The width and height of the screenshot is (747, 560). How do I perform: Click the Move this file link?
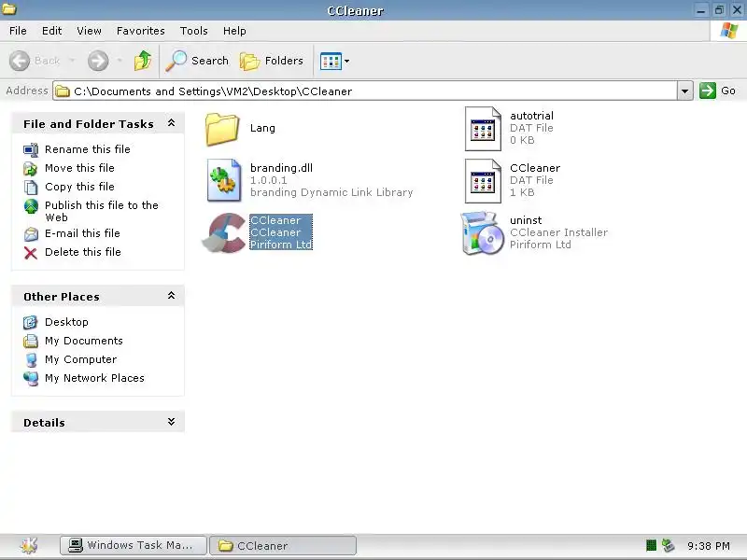coord(79,168)
